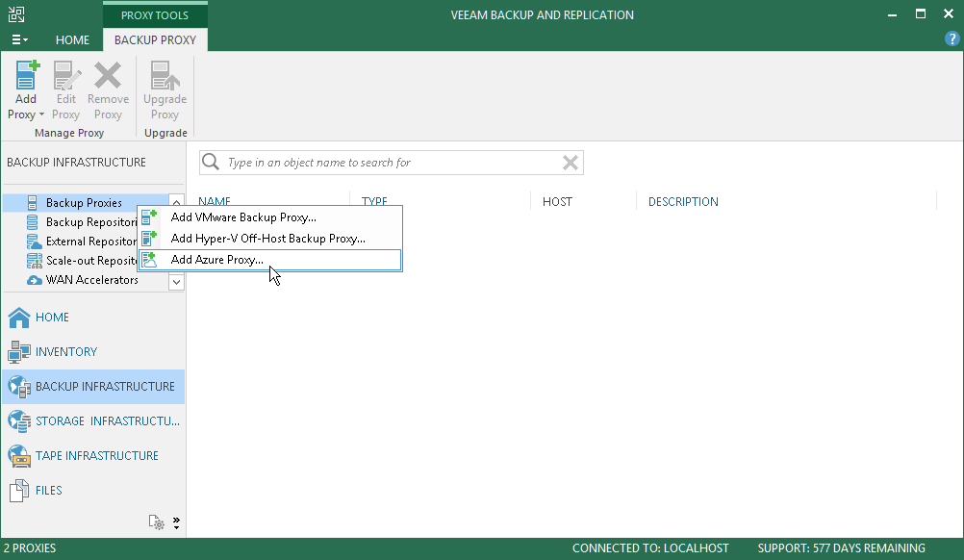Image resolution: width=964 pixels, height=560 pixels.
Task: Select Backup Proxies tree node
Action: coord(84,203)
